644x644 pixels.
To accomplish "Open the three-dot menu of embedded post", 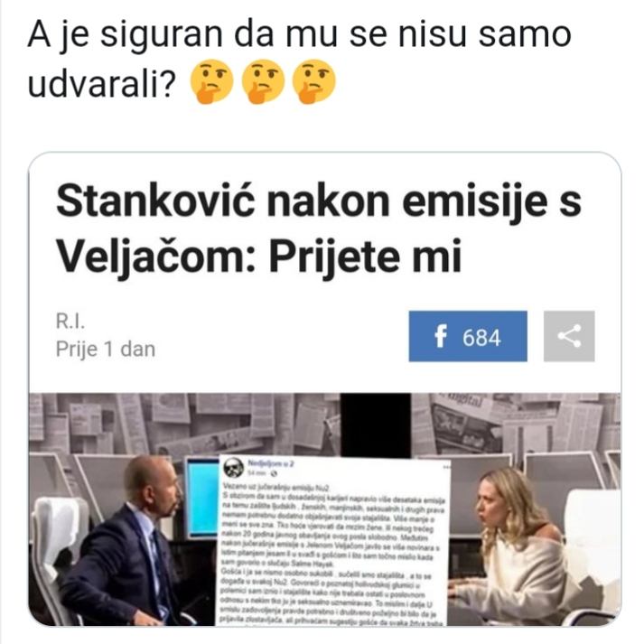I will [446, 467].
